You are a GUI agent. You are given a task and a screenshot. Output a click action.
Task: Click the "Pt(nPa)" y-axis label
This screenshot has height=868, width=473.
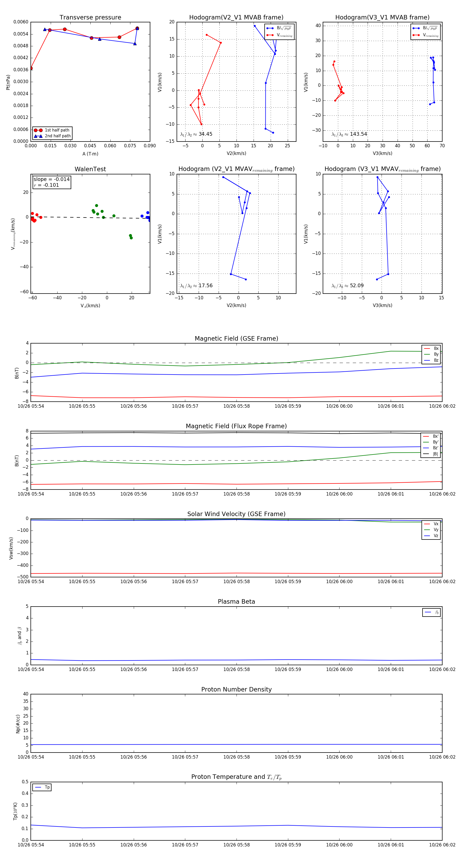pos(8,82)
